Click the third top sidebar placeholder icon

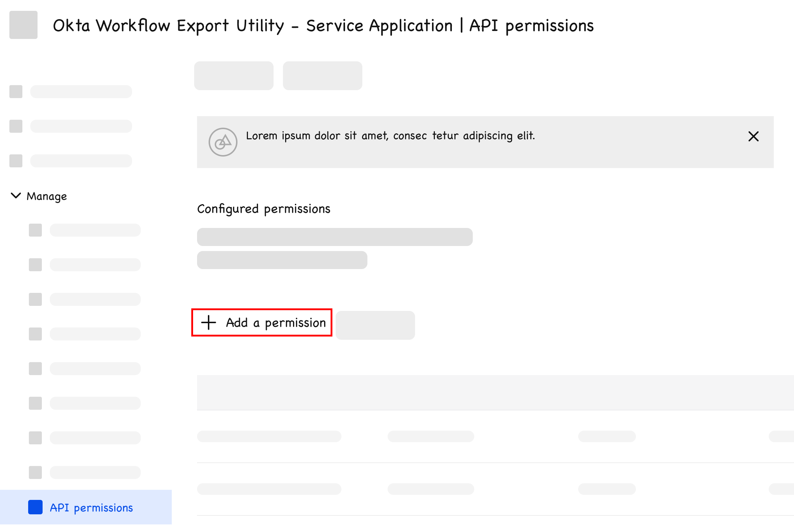[16, 161]
